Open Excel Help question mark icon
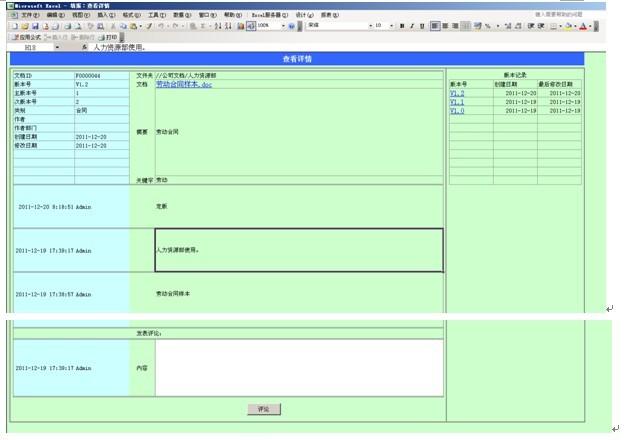The image size is (626, 440). 292,26
